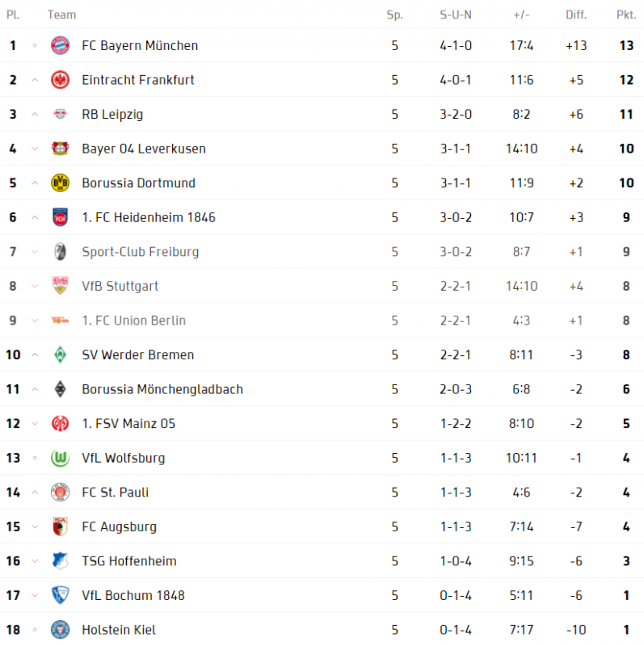Sort table by Pkt. column header
Viewport: 644px width, 646px height.
click(625, 15)
